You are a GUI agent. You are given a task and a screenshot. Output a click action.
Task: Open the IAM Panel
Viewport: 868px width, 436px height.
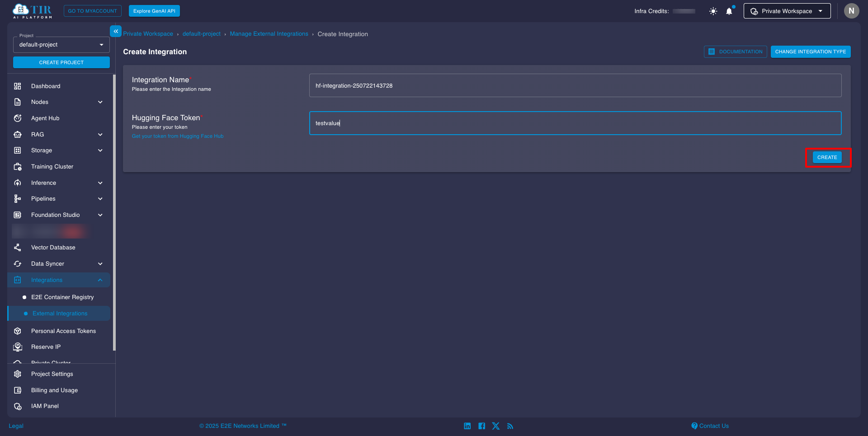click(45, 406)
